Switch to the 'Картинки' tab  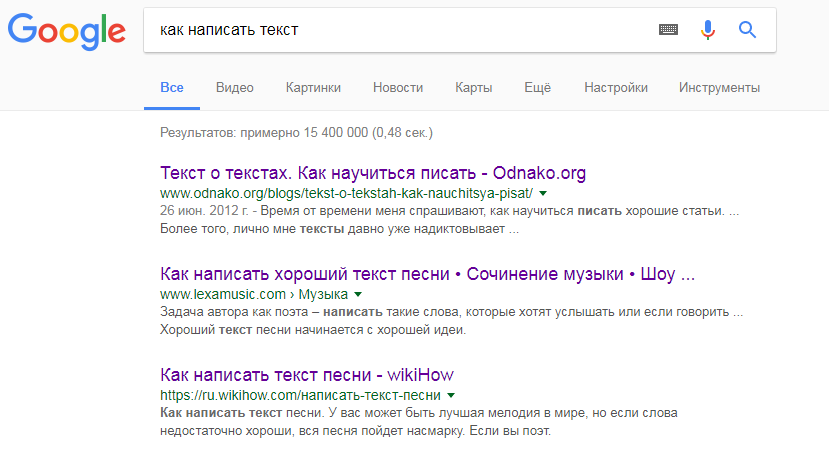313,87
